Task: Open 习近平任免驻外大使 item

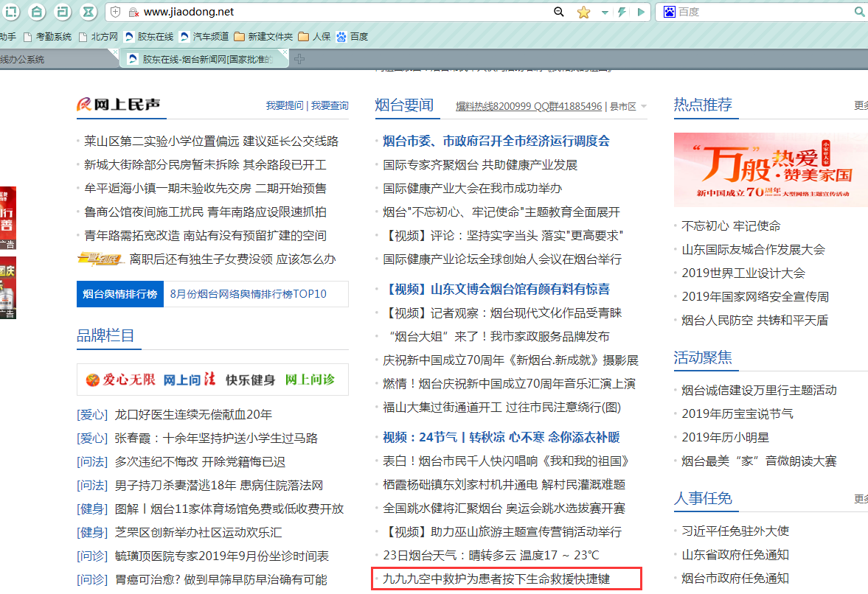Action: tap(735, 531)
